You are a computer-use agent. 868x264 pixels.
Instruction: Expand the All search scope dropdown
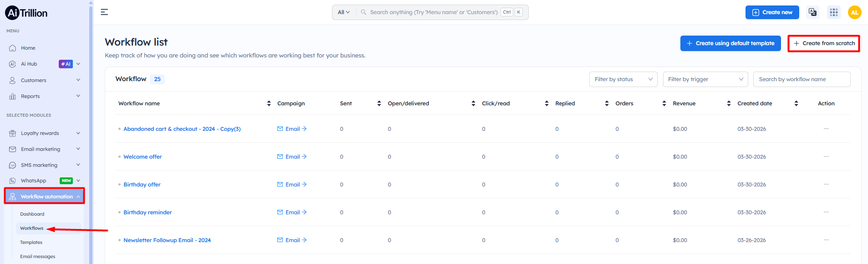(343, 12)
